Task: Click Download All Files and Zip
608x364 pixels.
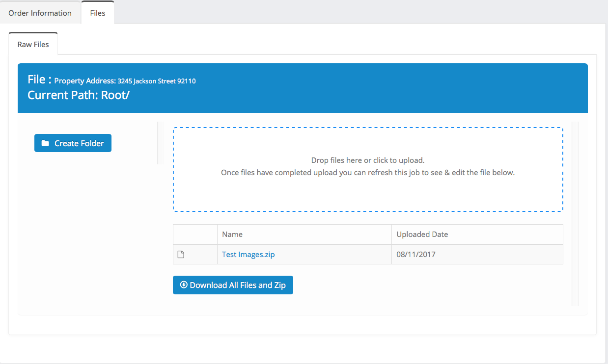Action: click(x=233, y=285)
